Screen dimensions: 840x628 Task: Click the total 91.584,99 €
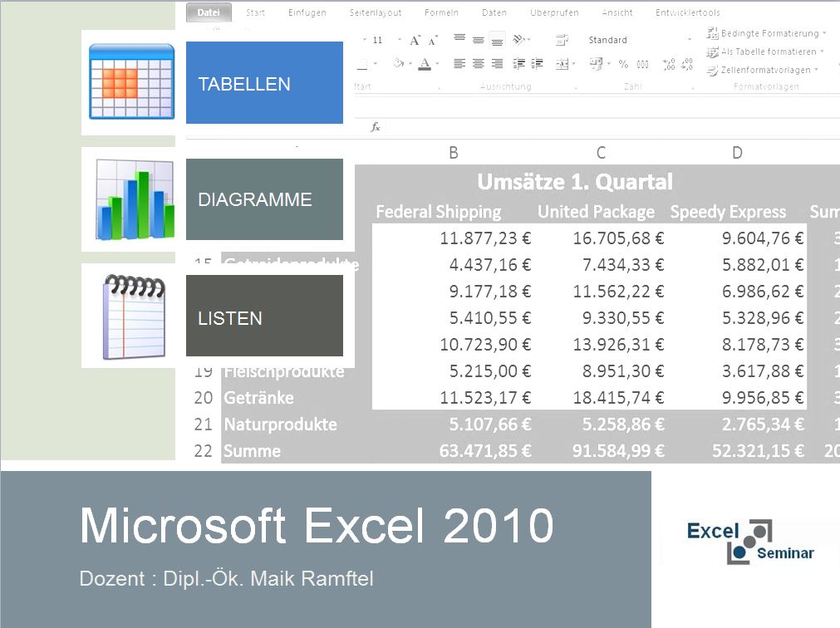[618, 451]
